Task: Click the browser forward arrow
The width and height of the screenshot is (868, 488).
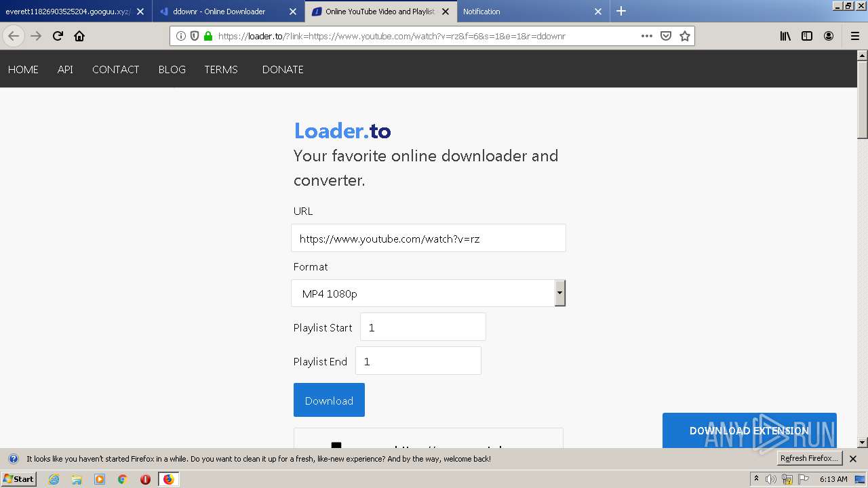Action: [x=36, y=36]
